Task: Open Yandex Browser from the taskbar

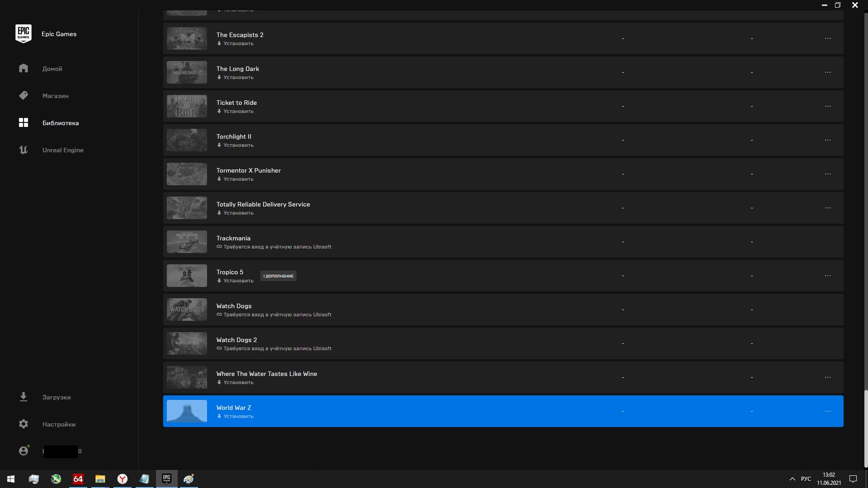Action: coord(122,479)
